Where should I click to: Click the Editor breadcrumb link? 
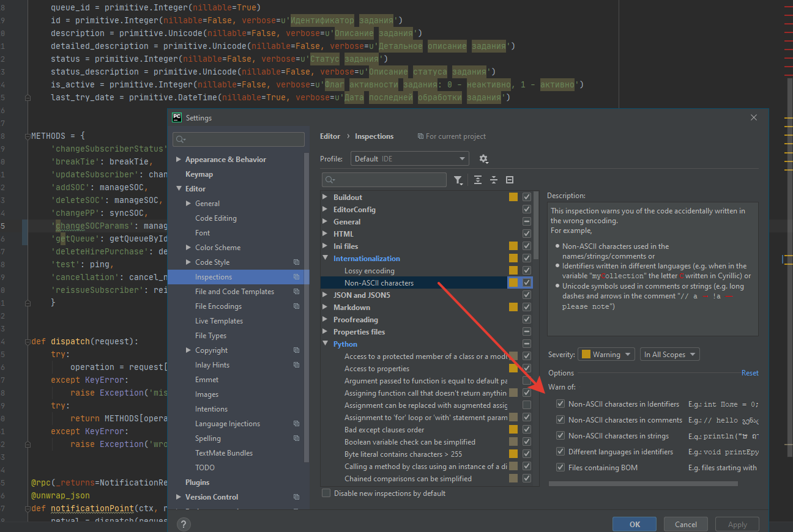(x=330, y=136)
